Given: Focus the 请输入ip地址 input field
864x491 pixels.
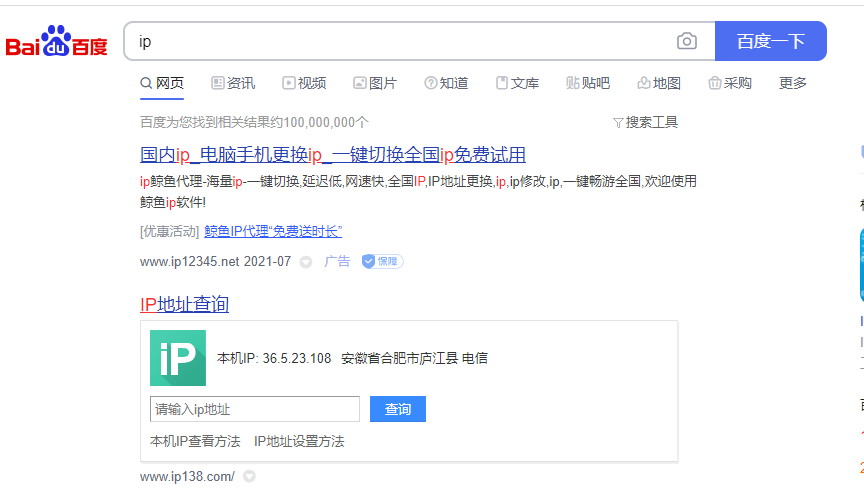Looking at the screenshot, I should pos(254,409).
